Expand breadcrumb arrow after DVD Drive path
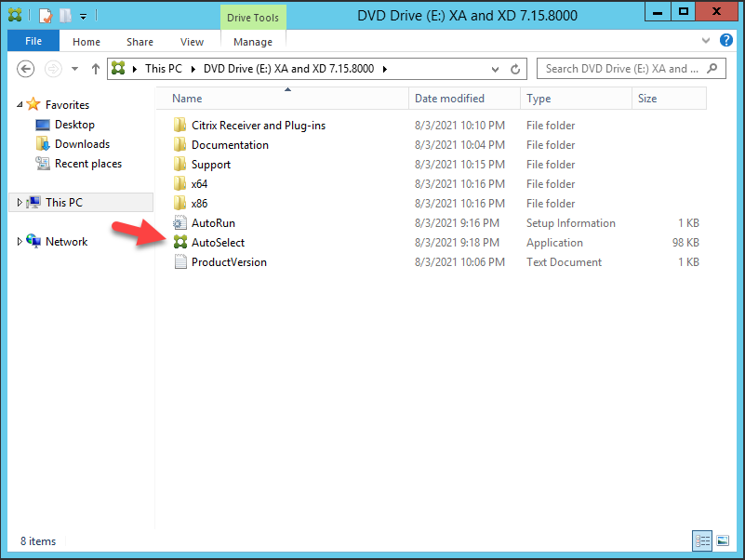 click(x=385, y=69)
